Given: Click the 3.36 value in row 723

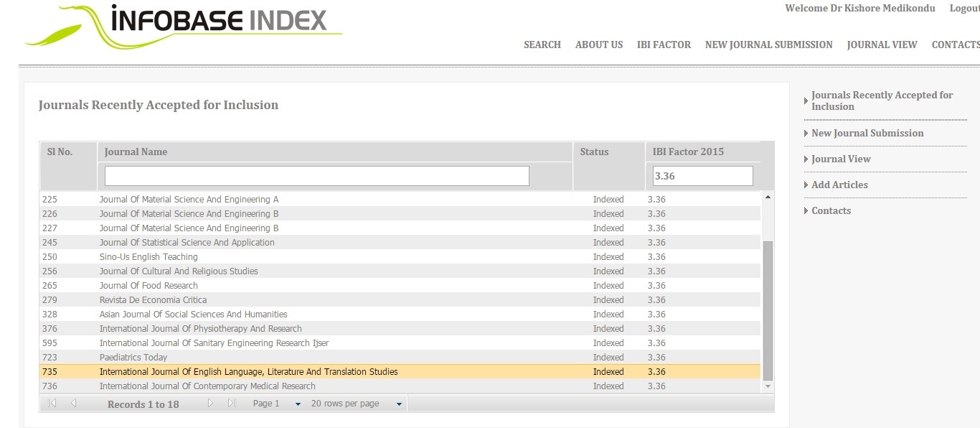Looking at the screenshot, I should tap(656, 357).
